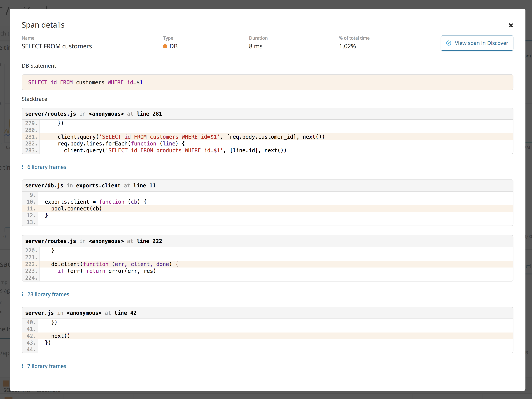Expand the 7 library frames
532x399 pixels.
pyautogui.click(x=46, y=366)
